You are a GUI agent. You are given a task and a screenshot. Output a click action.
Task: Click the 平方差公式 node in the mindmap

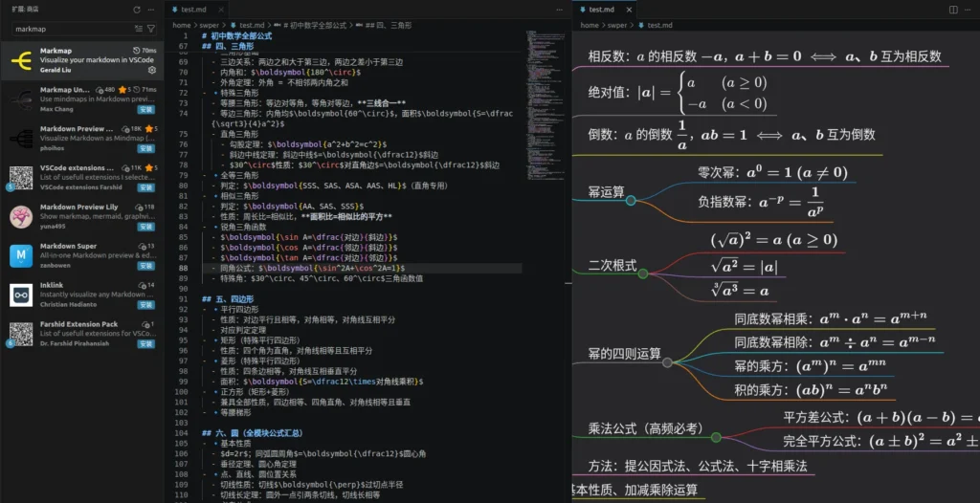[x=881, y=417]
